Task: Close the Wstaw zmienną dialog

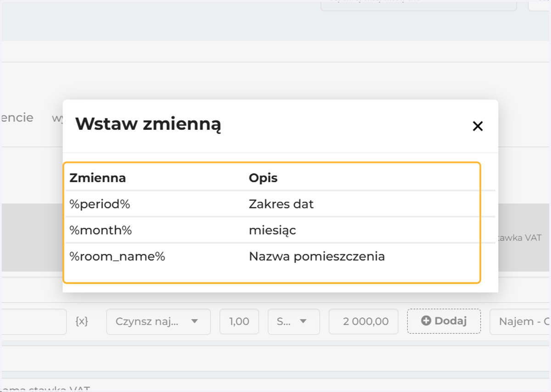Action: (478, 126)
